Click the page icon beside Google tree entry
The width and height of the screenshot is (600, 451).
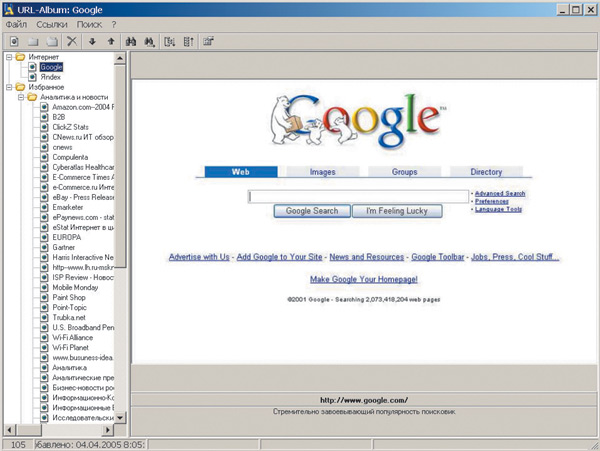[x=33, y=67]
